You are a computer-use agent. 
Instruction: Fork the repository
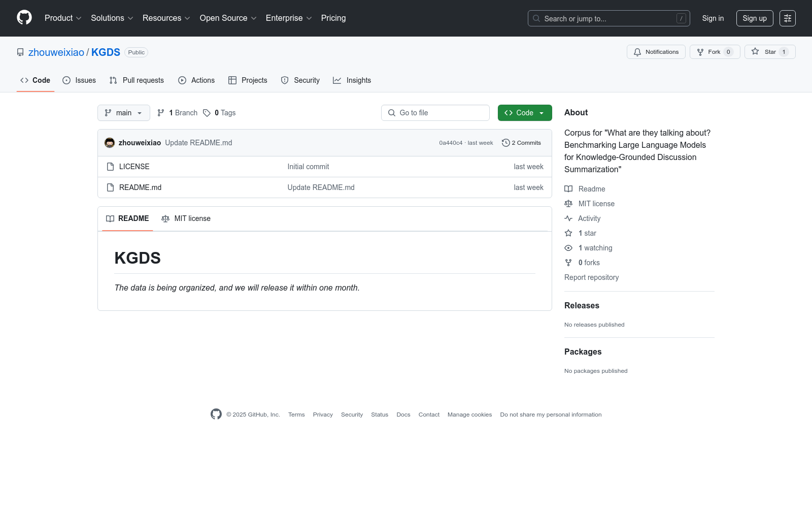(x=715, y=52)
